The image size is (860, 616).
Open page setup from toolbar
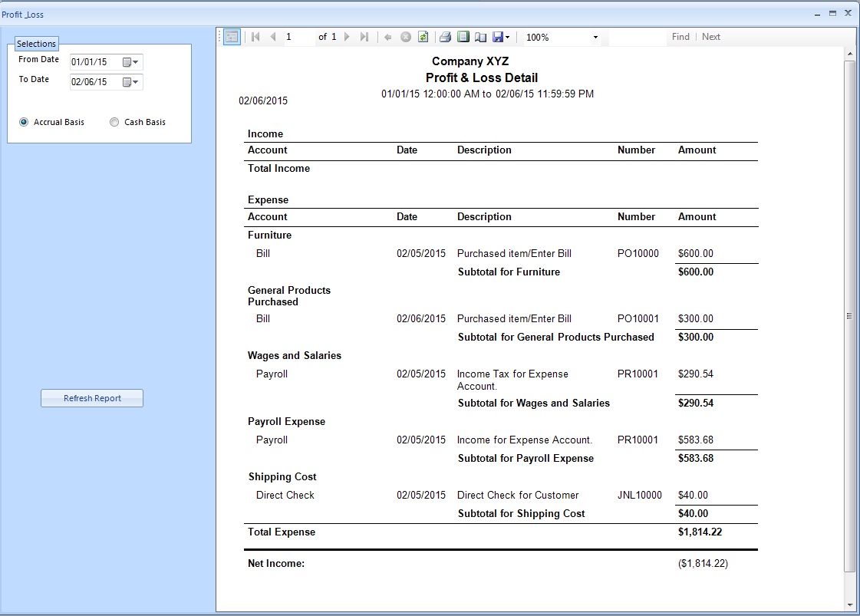(x=480, y=37)
